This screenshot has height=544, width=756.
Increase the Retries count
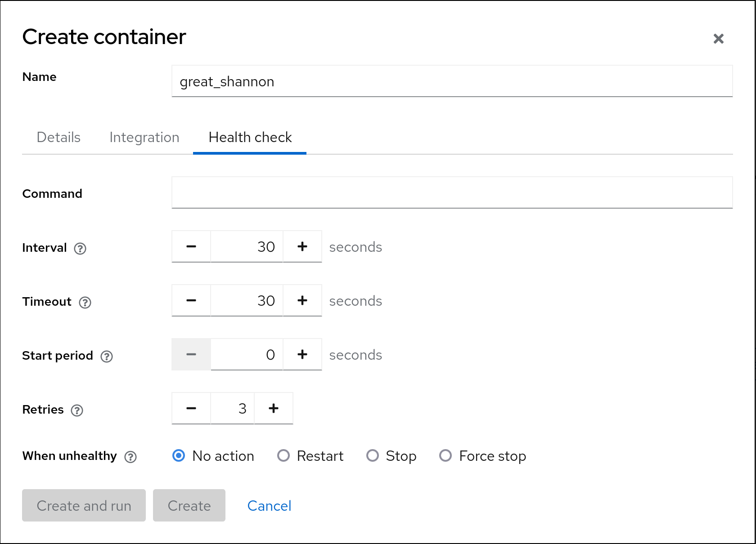[274, 408]
